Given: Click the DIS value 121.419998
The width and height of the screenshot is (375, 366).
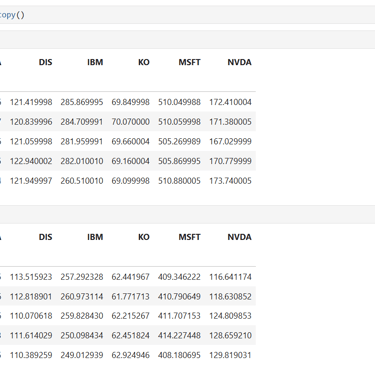Looking at the screenshot, I should 31,102.
